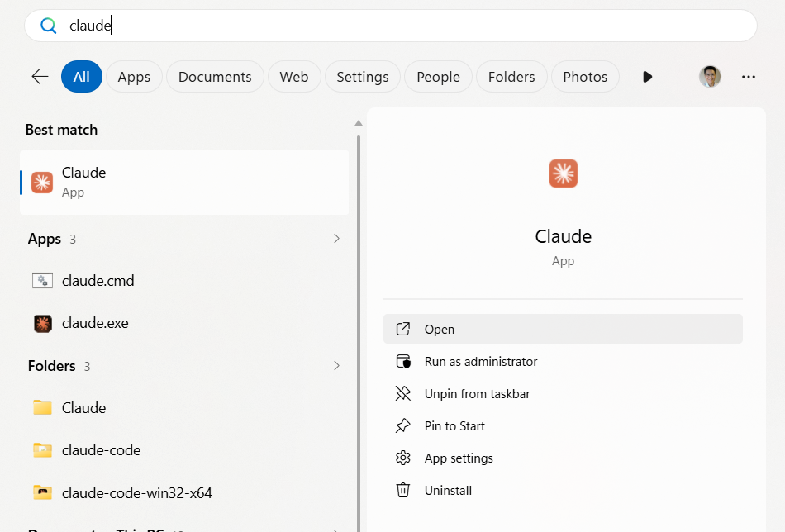Click the Pin to Start pin icon
The image size is (785, 532).
[403, 426]
